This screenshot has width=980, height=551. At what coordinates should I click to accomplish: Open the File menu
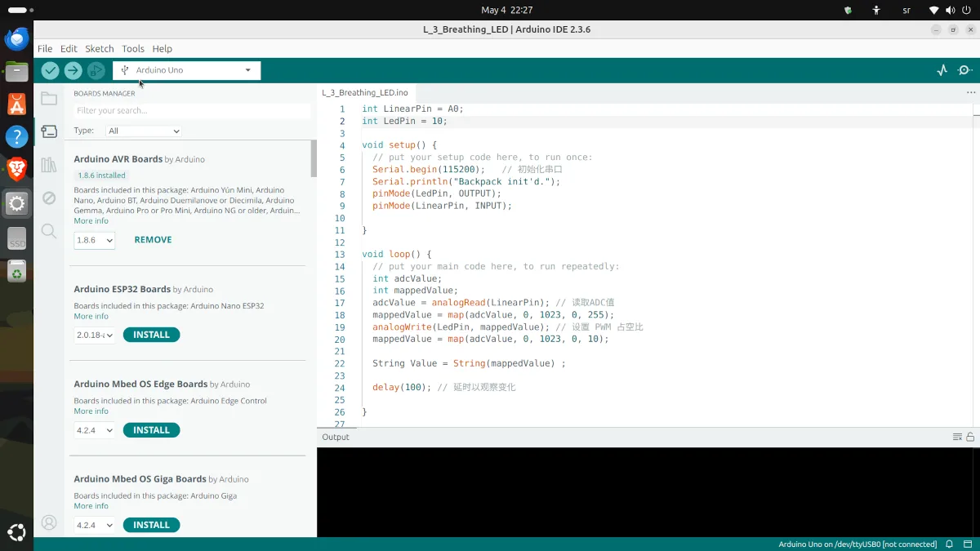pyautogui.click(x=45, y=49)
